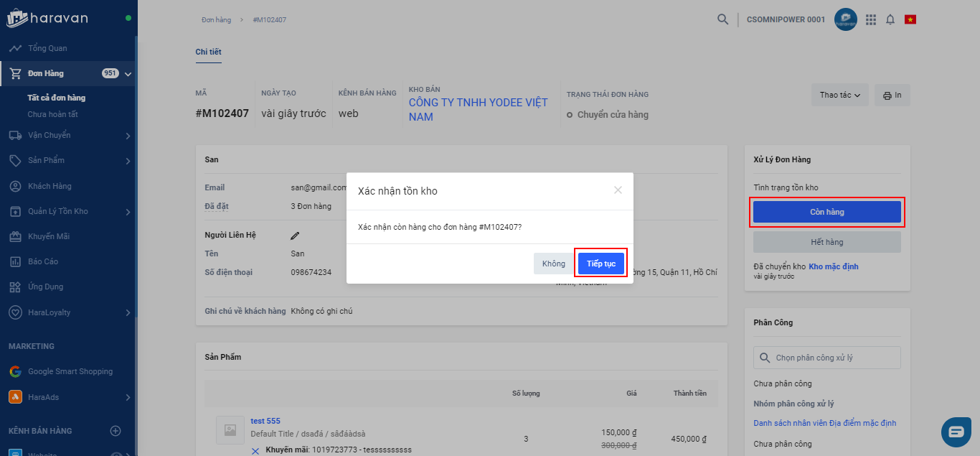Screen dimensions: 980x456
Task: Open CÔNG TY TNHH YODEE VIỆT NAM link
Action: coord(479,109)
